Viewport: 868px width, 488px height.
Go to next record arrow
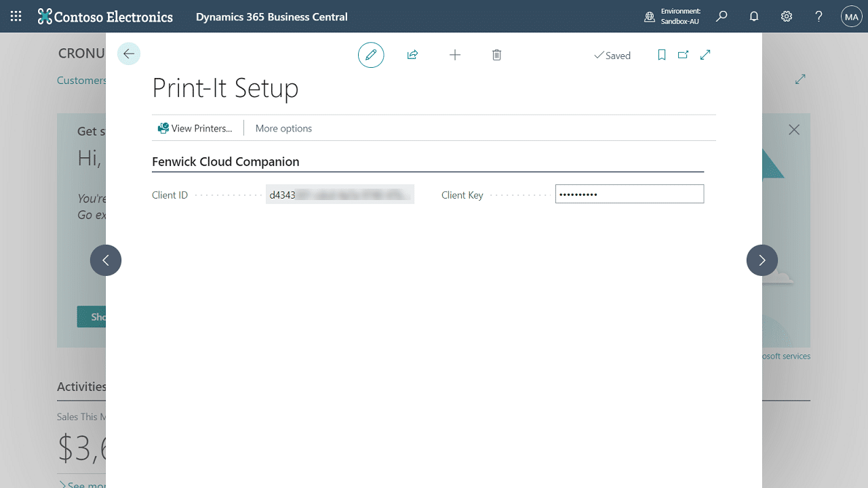762,260
